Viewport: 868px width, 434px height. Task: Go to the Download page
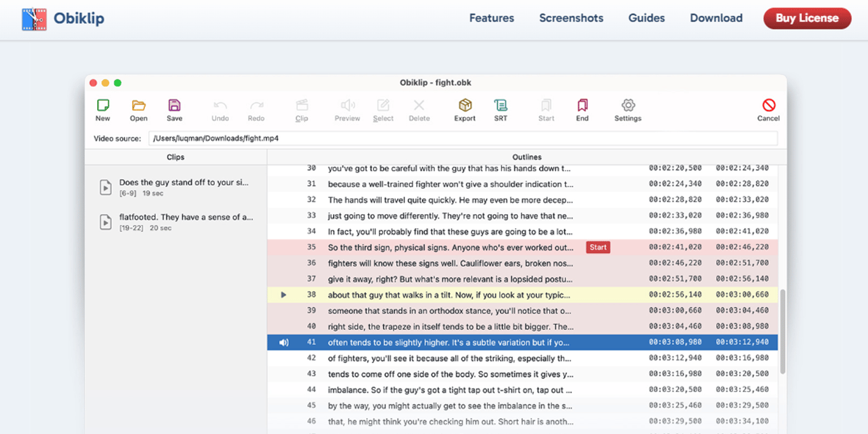[x=716, y=18]
